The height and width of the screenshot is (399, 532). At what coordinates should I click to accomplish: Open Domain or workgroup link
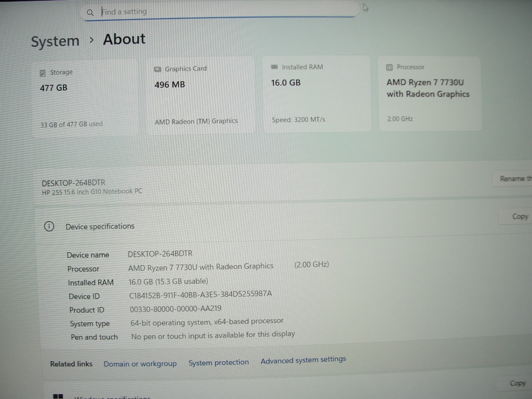(140, 364)
